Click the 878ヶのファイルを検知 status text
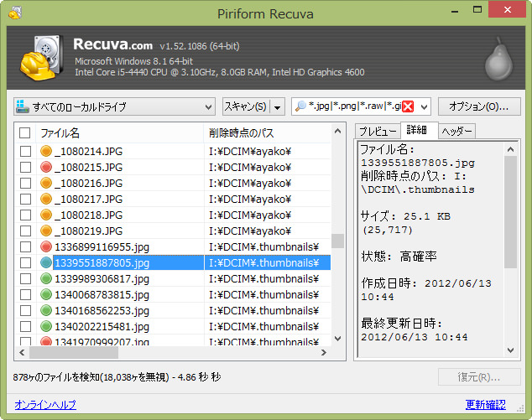The width and height of the screenshot is (532, 420). point(117,377)
